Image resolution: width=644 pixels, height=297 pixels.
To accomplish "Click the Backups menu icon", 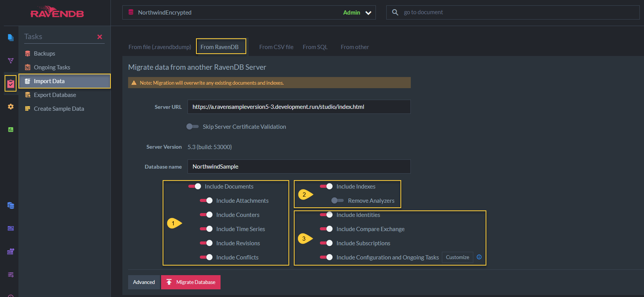I will pyautogui.click(x=28, y=54).
